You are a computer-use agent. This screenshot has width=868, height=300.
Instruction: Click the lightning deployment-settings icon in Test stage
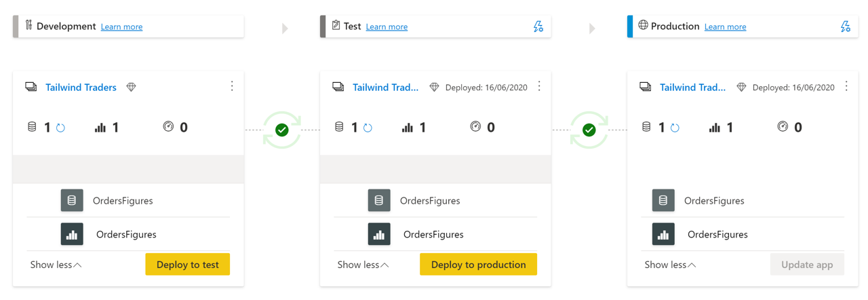point(538,26)
